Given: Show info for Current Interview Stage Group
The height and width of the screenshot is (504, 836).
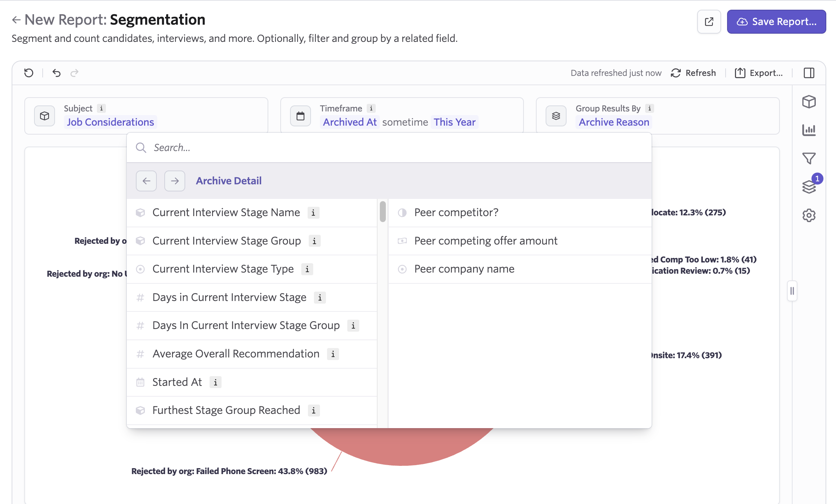Looking at the screenshot, I should [x=314, y=241].
